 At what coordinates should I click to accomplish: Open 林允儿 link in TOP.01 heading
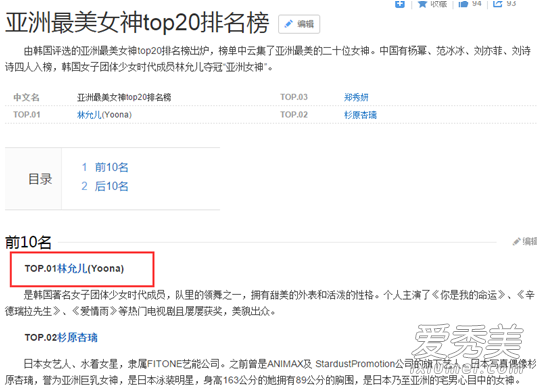[x=72, y=268]
